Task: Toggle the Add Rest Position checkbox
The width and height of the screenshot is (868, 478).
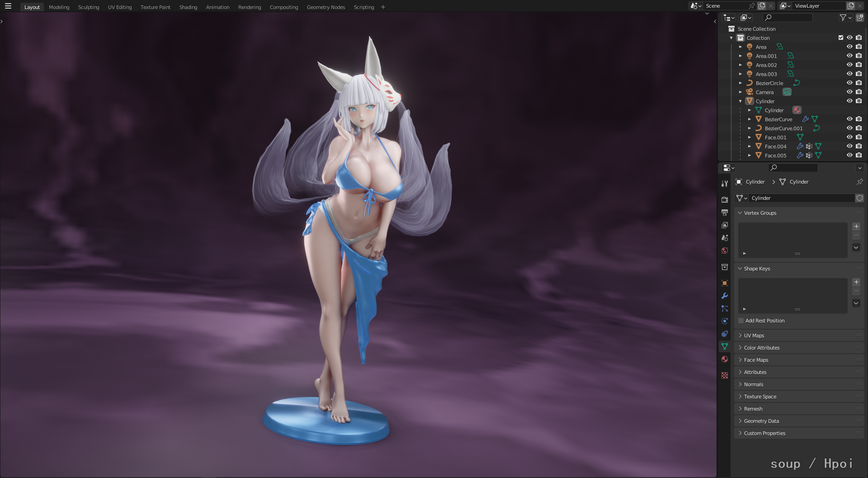Action: click(741, 321)
